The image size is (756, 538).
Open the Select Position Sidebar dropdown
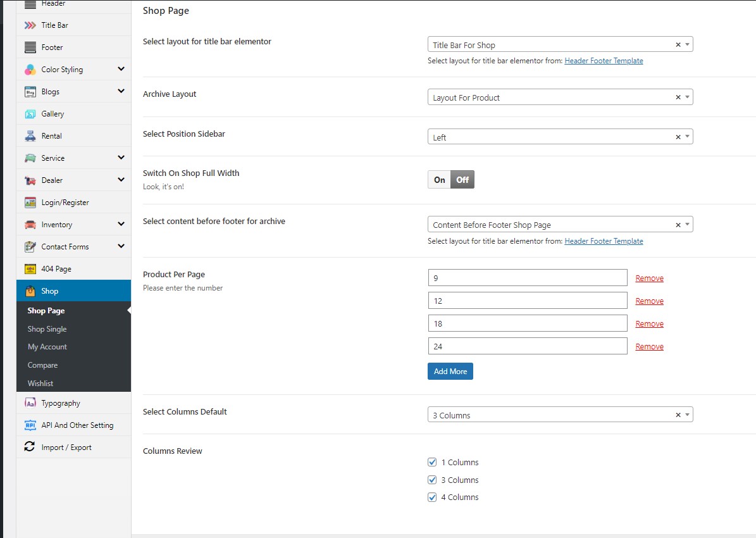(560, 137)
